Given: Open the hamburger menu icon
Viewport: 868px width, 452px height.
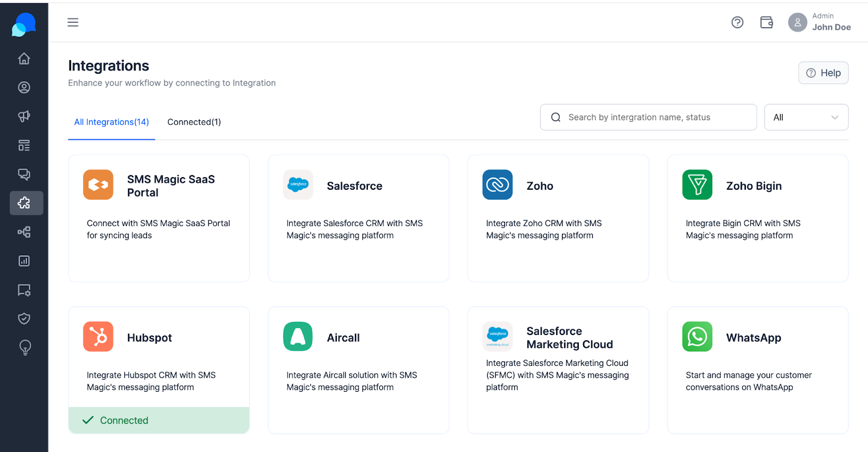Looking at the screenshot, I should (x=73, y=22).
